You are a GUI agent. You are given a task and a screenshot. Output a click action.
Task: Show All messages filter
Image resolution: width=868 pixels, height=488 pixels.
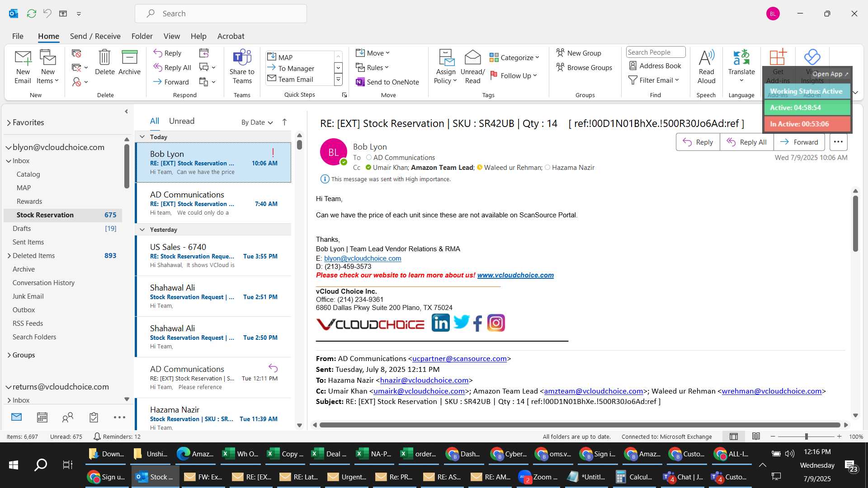pyautogui.click(x=155, y=121)
